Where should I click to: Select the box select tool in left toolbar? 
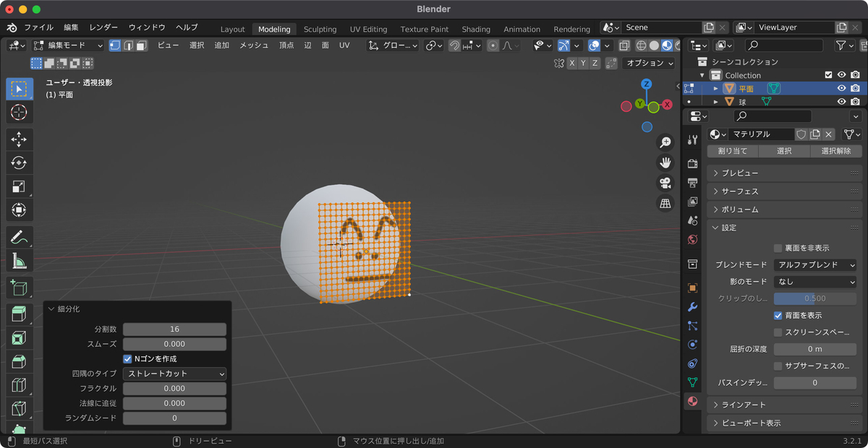click(x=19, y=89)
